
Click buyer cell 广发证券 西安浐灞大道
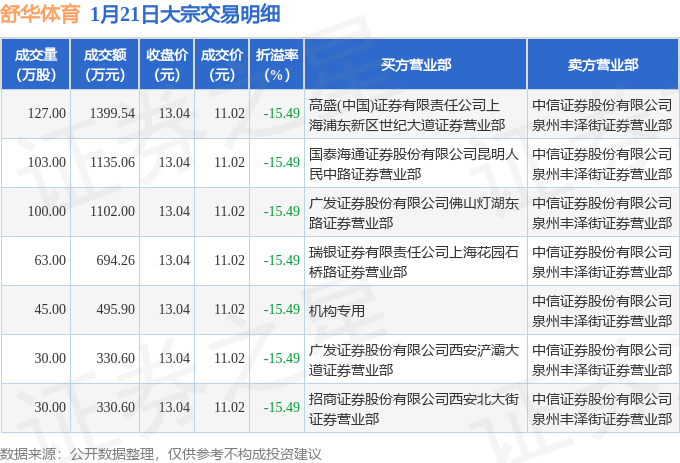coord(414,360)
